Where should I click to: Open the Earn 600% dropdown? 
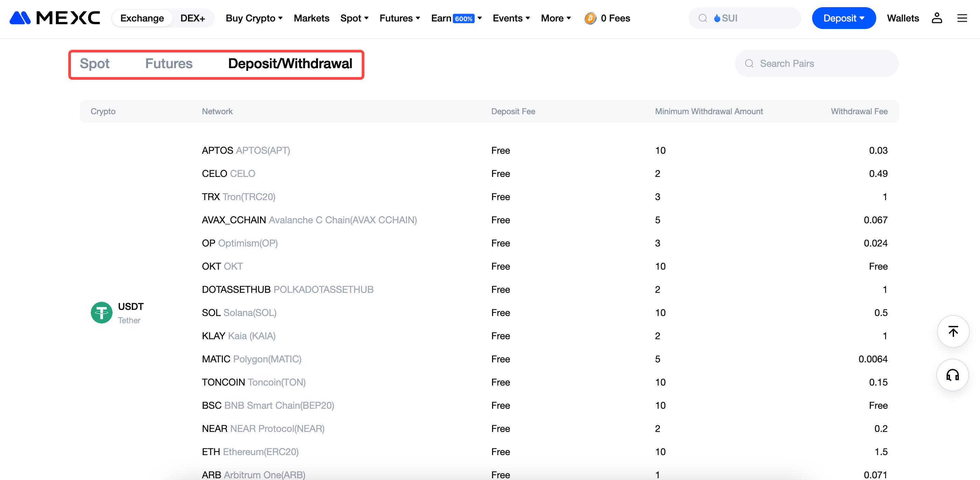456,18
